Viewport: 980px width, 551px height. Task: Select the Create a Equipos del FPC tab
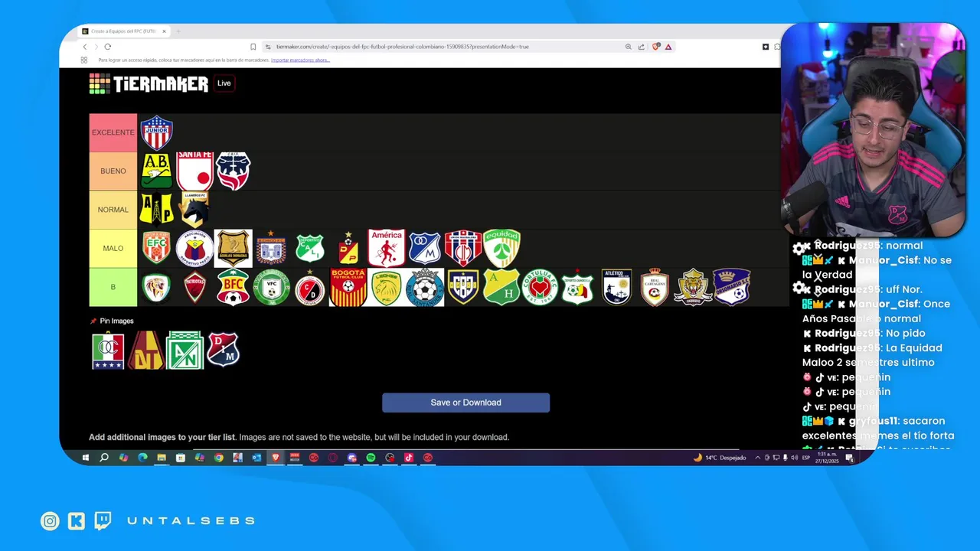coord(124,31)
